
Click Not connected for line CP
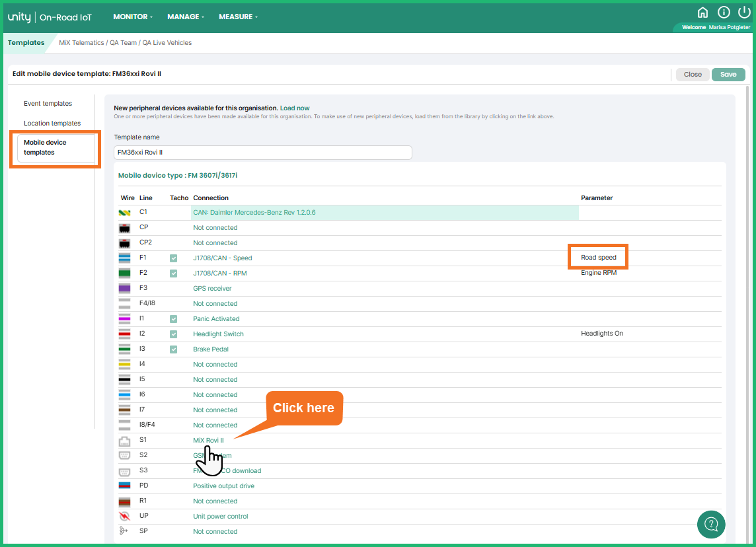[x=215, y=228]
